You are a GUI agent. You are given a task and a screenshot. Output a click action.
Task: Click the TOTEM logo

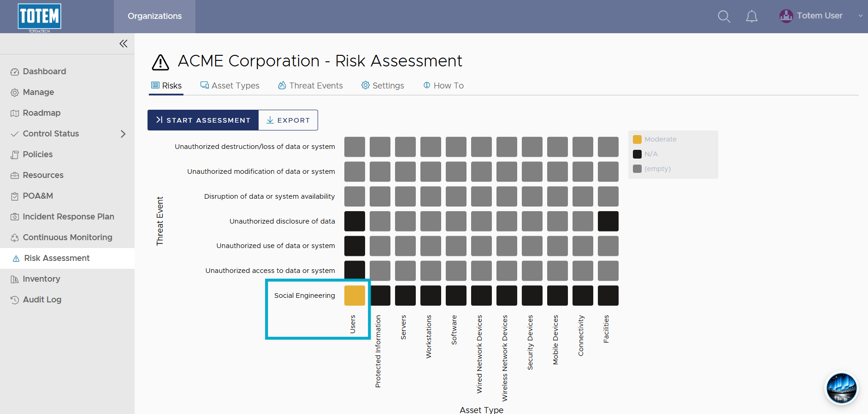pos(39,17)
